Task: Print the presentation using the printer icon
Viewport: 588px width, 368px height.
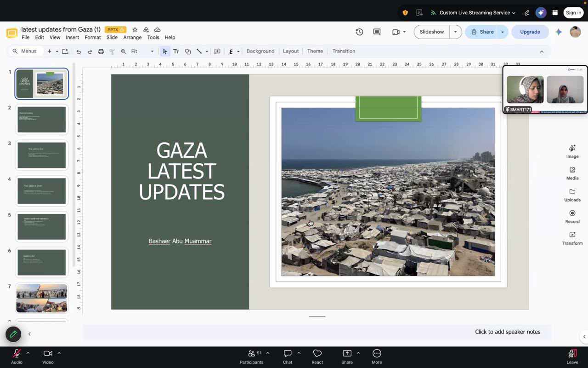Action: click(x=101, y=52)
